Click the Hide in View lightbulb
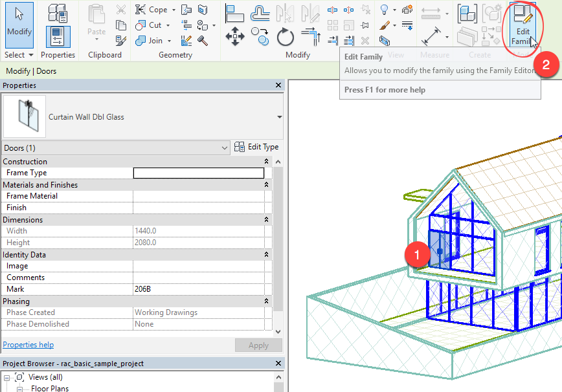 click(x=384, y=10)
